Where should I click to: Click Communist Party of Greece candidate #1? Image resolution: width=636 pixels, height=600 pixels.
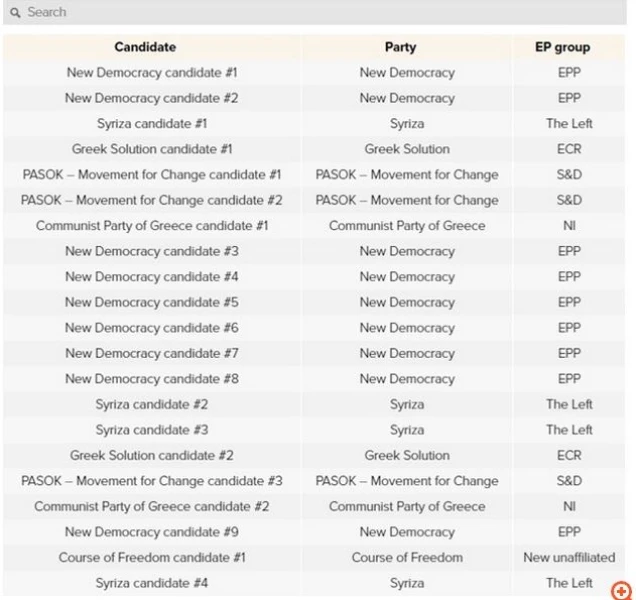[152, 226]
